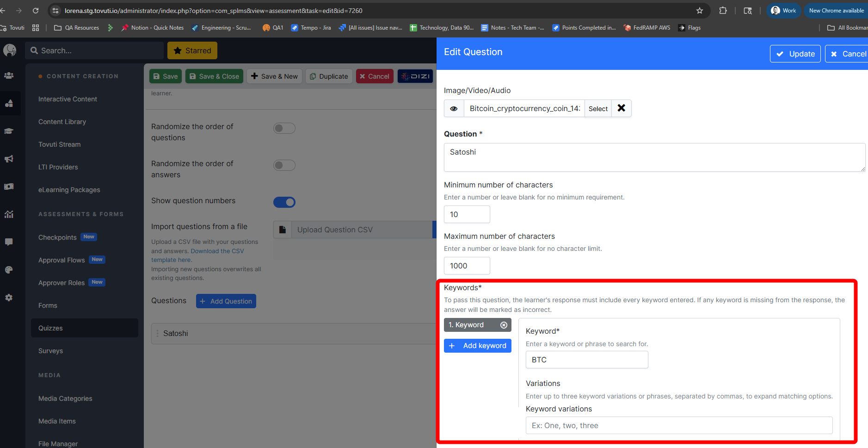Toggle Randomize the order of answers
868x448 pixels.
[284, 165]
